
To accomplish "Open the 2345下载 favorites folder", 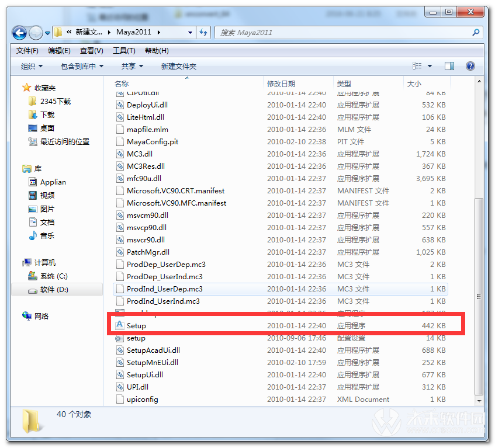I will click(x=50, y=101).
